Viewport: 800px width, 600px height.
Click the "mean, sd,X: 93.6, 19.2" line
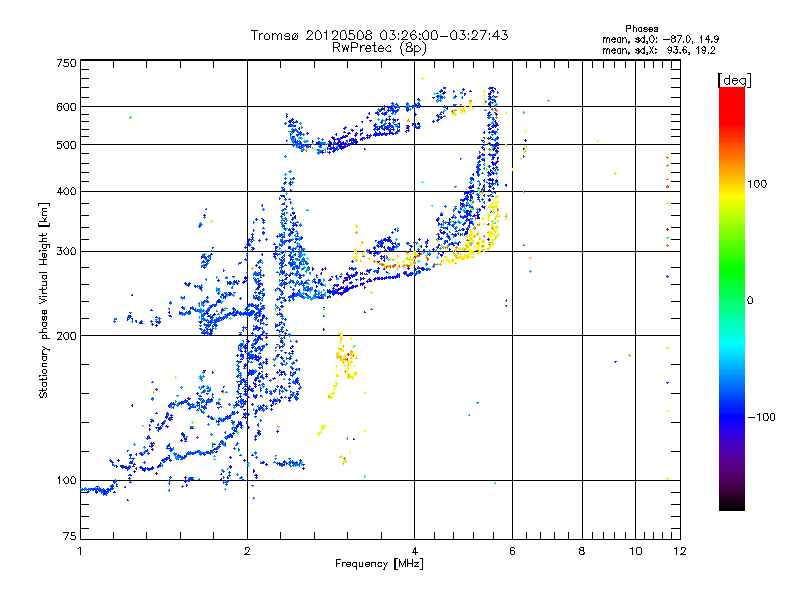tap(659, 51)
